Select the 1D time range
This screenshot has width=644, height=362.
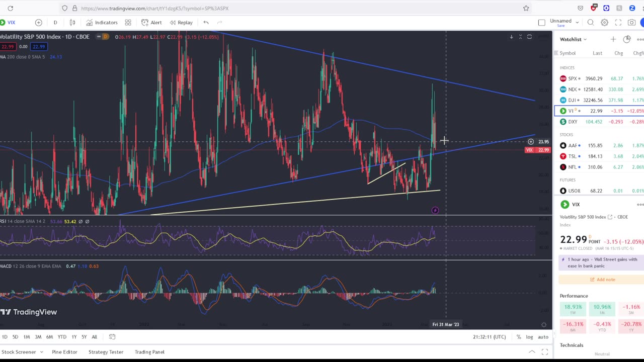[x=5, y=337]
